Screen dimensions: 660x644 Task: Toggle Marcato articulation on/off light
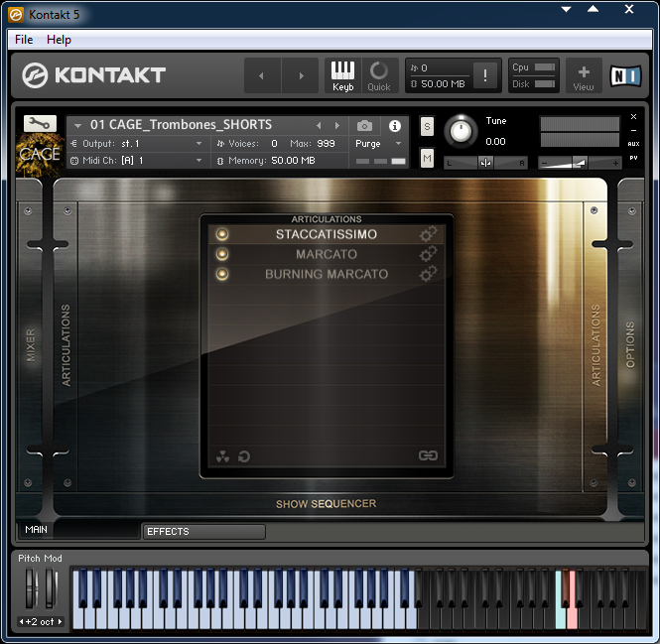click(222, 254)
